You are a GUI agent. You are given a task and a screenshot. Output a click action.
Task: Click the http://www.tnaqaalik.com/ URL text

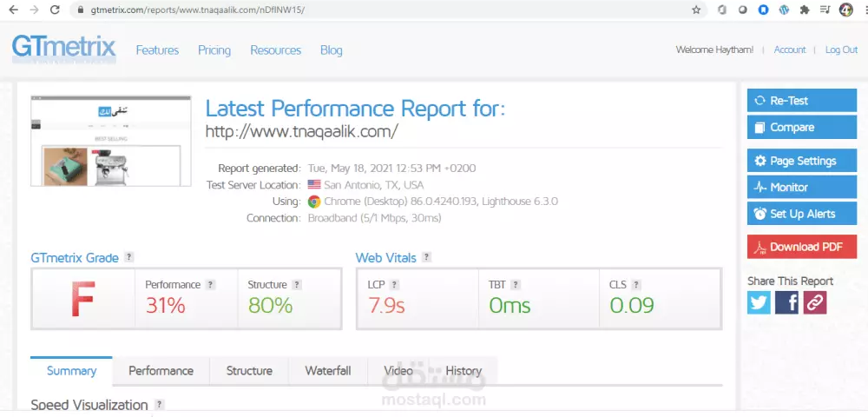coord(302,132)
